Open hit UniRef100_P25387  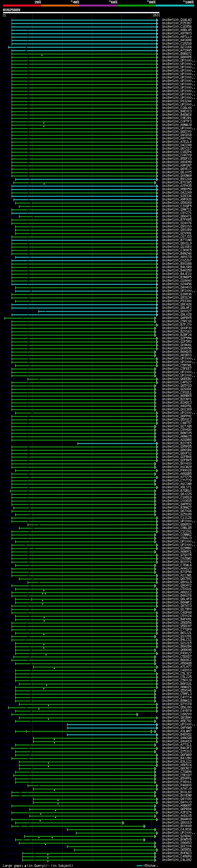[x=177, y=23]
